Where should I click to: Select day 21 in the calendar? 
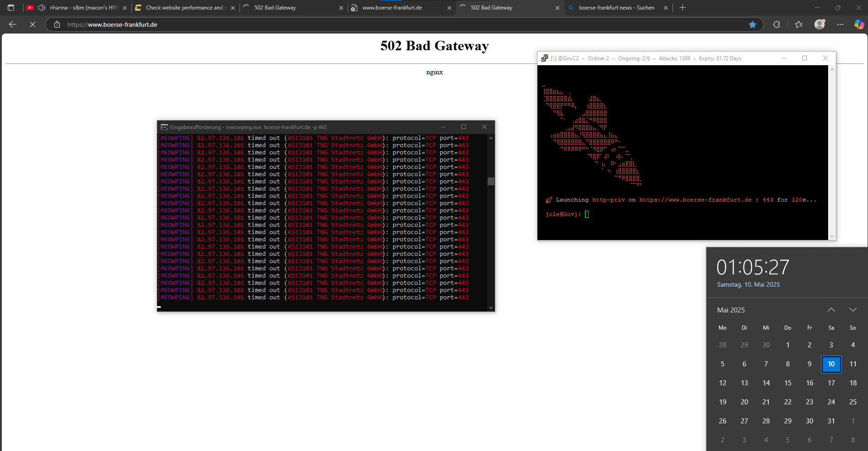point(766,402)
